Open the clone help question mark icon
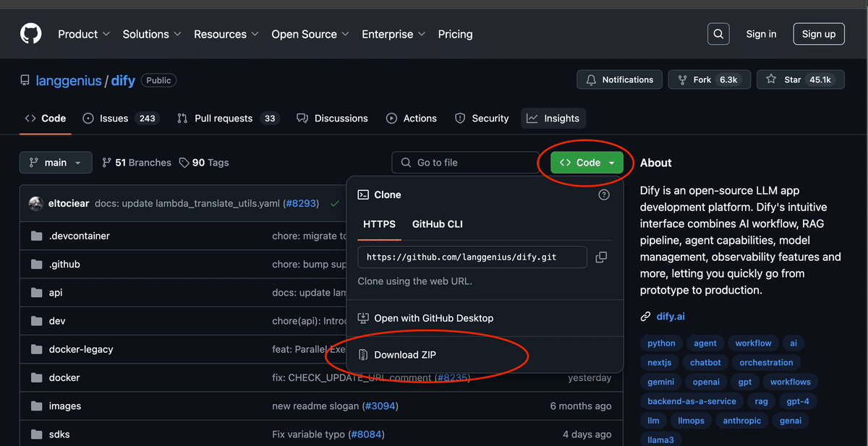868x446 pixels. (604, 194)
